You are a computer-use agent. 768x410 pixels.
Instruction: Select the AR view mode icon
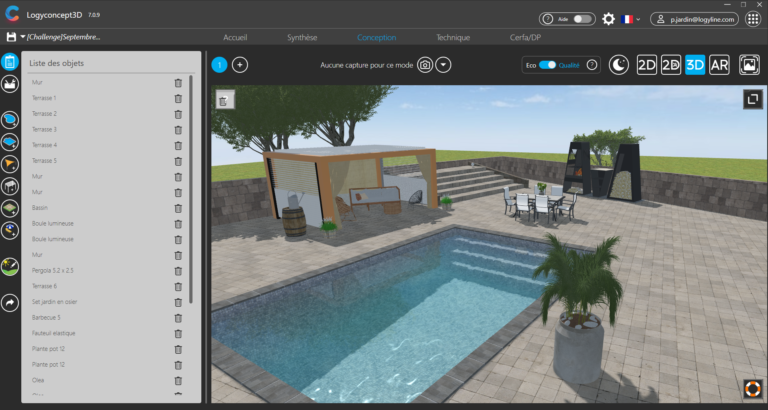coord(719,65)
